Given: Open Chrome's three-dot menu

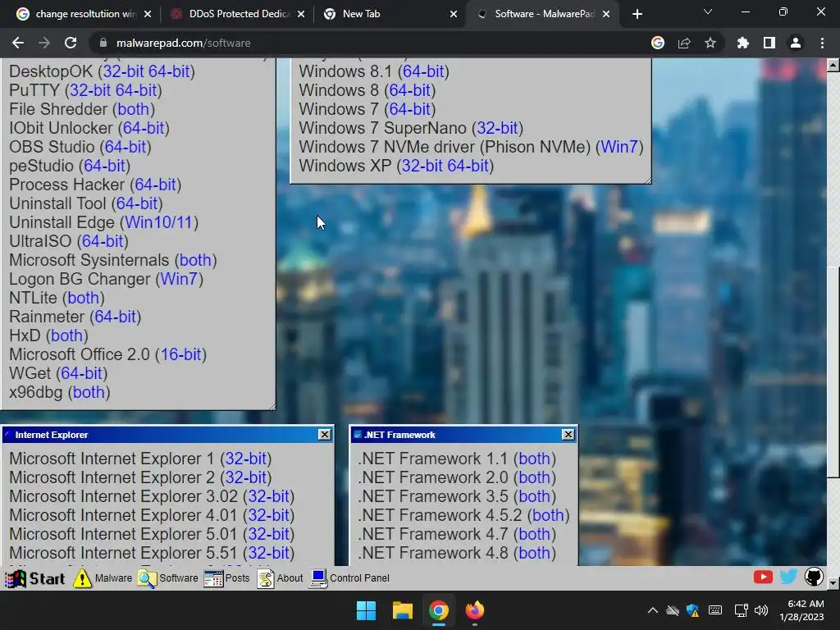Looking at the screenshot, I should [822, 43].
